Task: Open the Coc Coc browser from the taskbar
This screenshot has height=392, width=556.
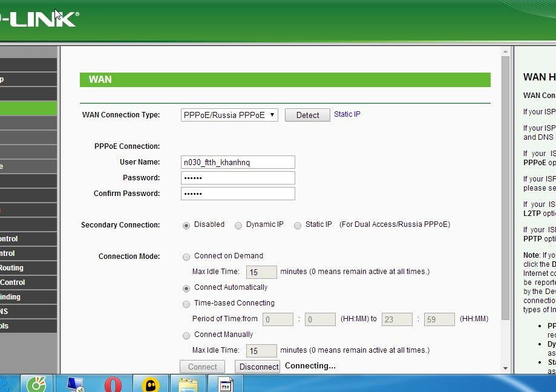Action: pos(36,384)
